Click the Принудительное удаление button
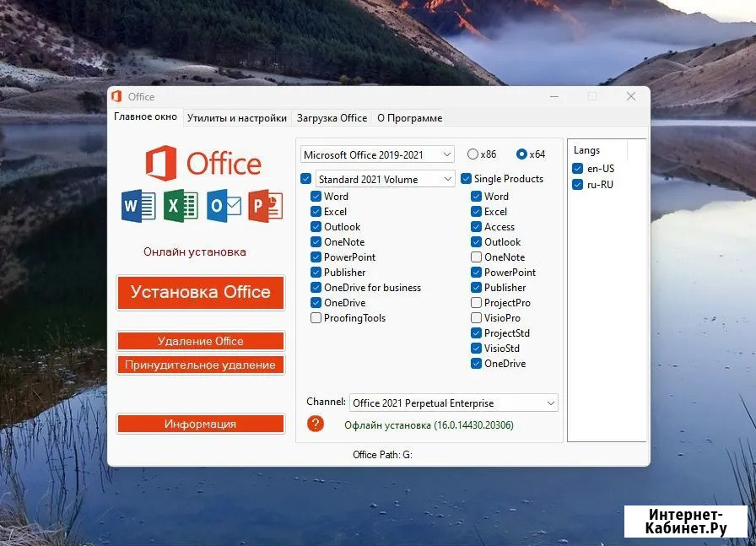Screen dimensions: 756x546 pyautogui.click(x=201, y=365)
